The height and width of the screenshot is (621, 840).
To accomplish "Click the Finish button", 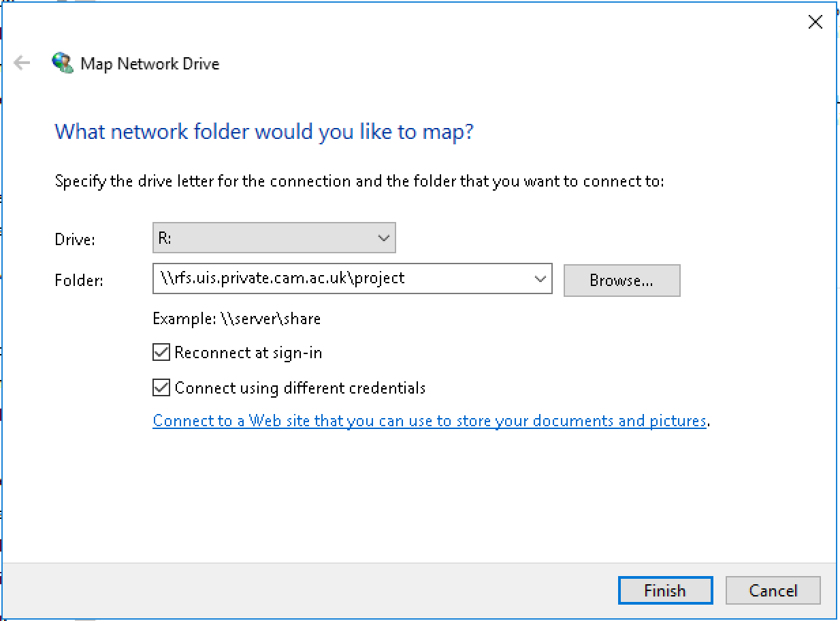I will coord(665,590).
